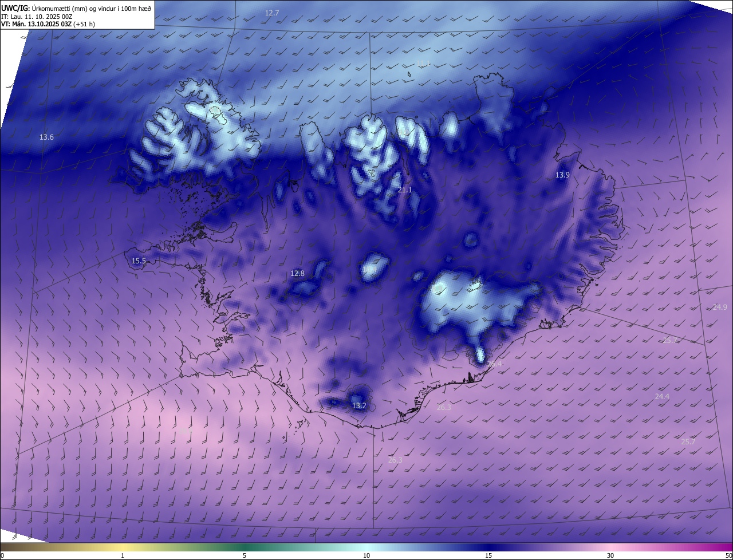Select the 13.6 value label on the map
The image size is (733, 560).
(x=46, y=137)
